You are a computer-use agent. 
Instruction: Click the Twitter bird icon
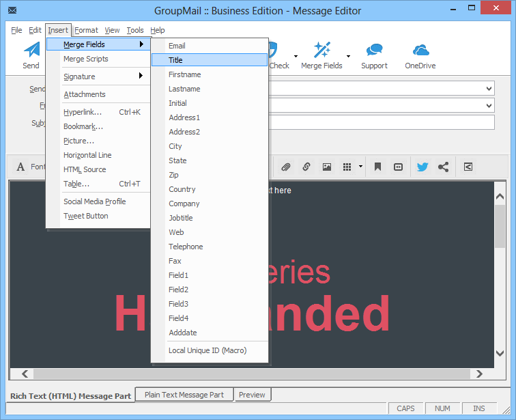(422, 167)
